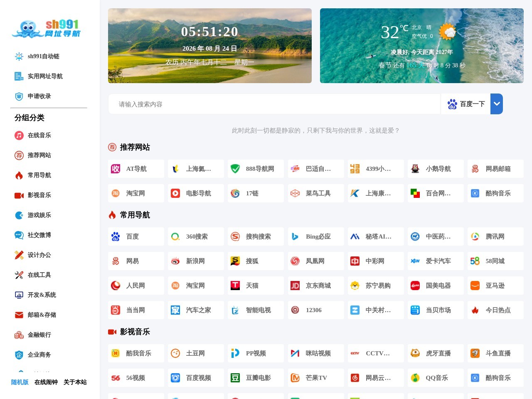Click the 常用导航 section heading

pos(135,215)
